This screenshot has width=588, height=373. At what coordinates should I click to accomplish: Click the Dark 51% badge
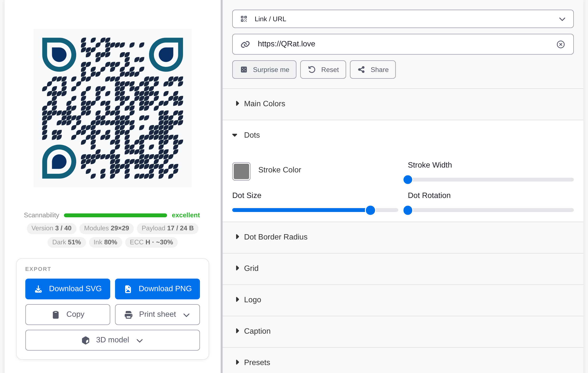(67, 242)
